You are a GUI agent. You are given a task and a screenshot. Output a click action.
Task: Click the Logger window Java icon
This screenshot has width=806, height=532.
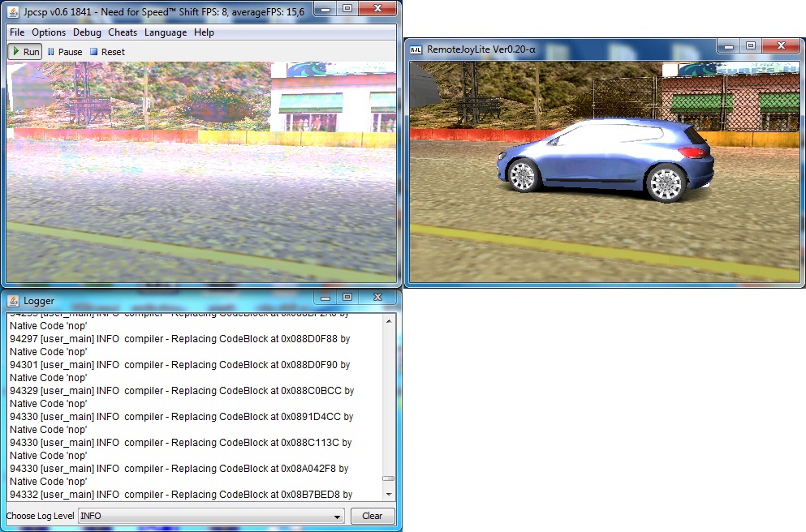(x=14, y=301)
